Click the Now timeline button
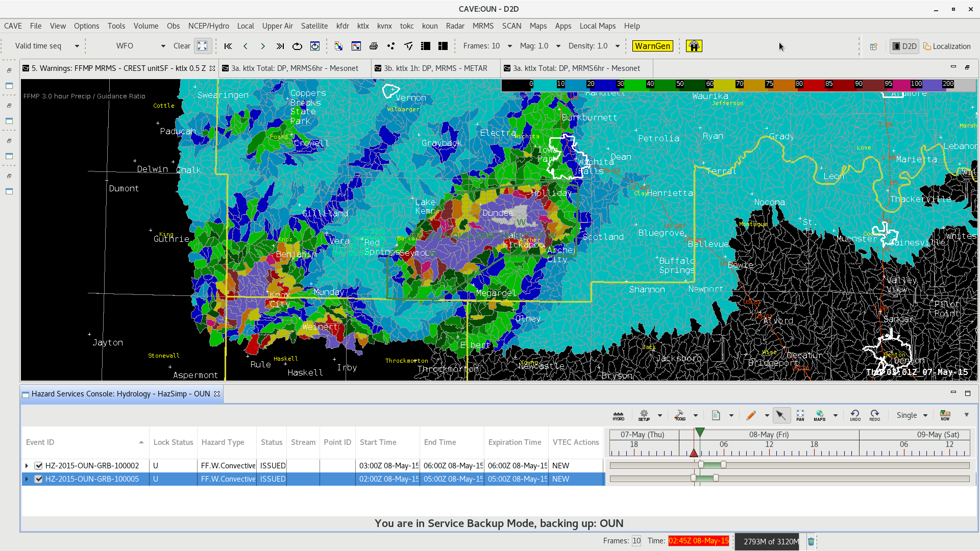This screenshot has height=551, width=980. [945, 415]
